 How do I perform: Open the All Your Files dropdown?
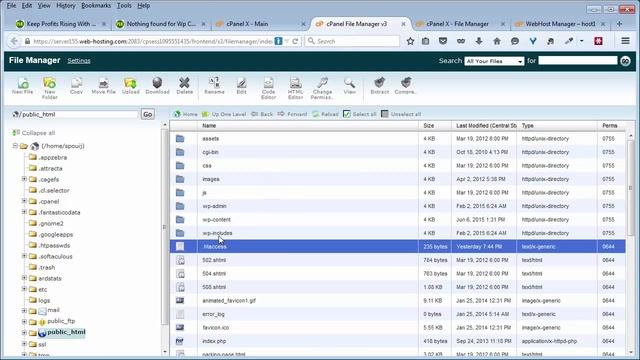tap(494, 61)
